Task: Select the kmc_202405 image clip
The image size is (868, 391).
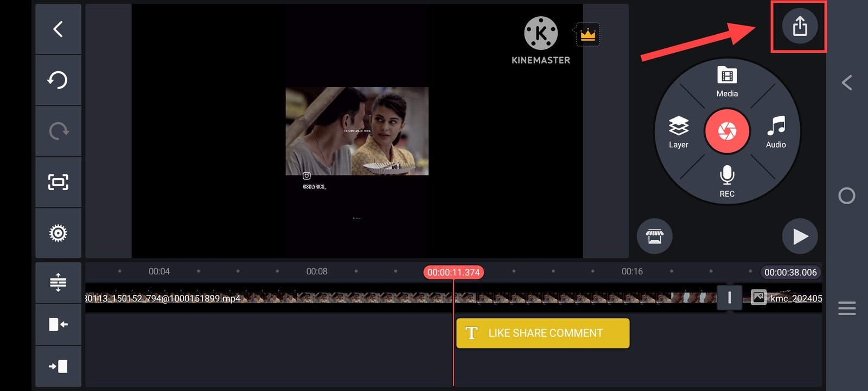Action: (x=787, y=298)
